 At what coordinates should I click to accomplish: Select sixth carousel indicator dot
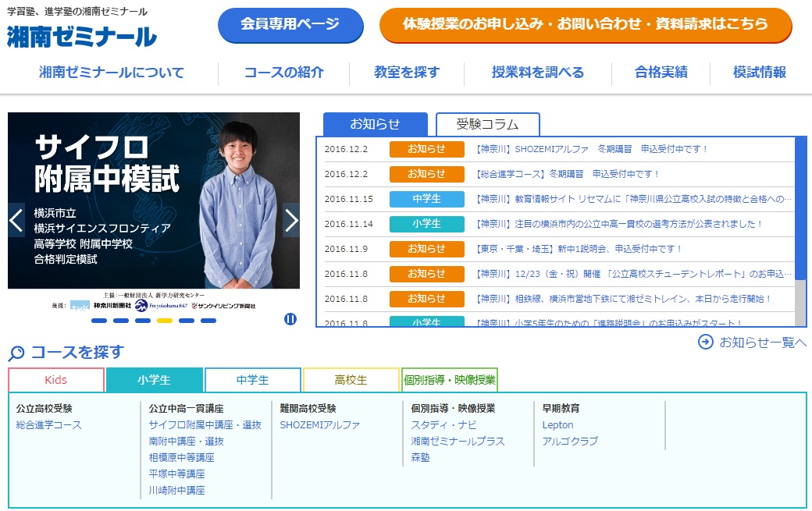[x=208, y=321]
